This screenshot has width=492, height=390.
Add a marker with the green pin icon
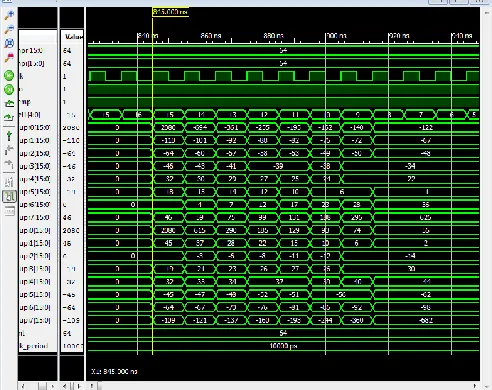pyautogui.click(x=9, y=136)
